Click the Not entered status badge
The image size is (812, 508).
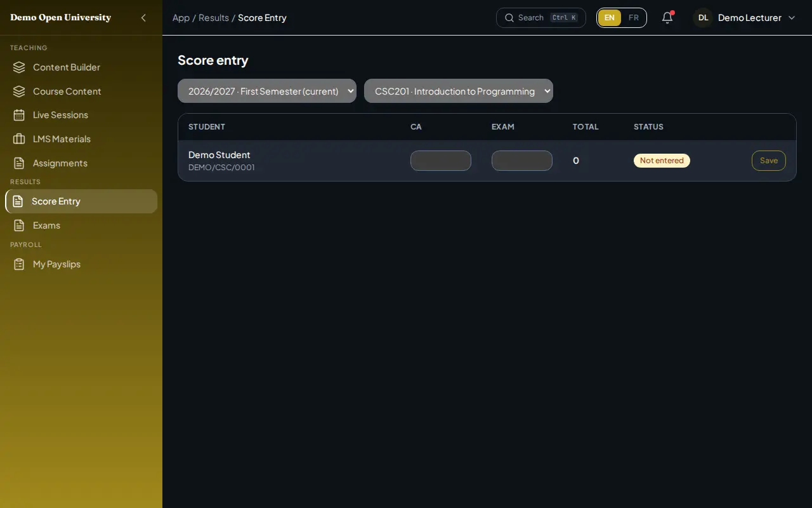tap(662, 161)
